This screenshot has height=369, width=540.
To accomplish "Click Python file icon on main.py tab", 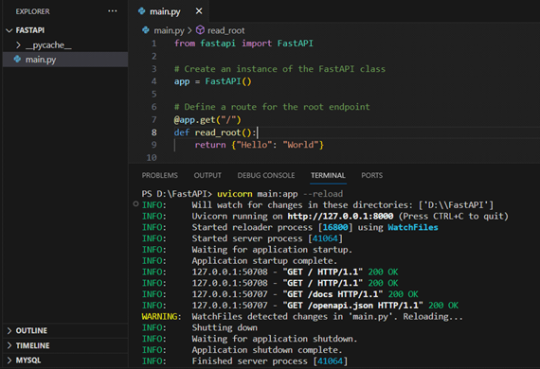I will [x=141, y=11].
